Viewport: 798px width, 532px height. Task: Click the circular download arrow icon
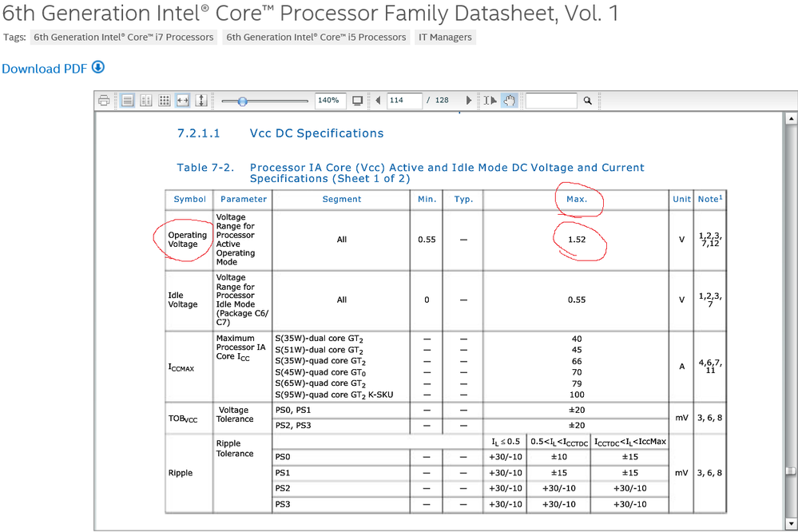(98, 67)
